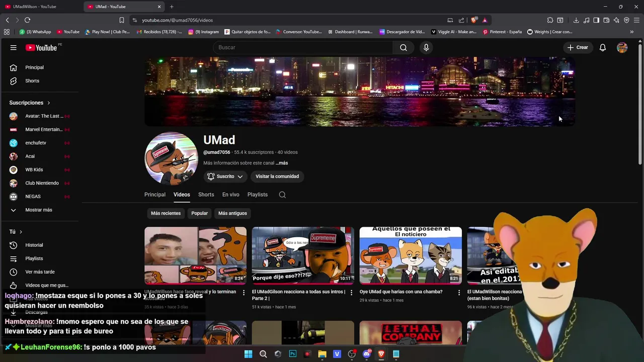This screenshot has width=644, height=362.
Task: Open Brave Wallet icon
Action: tap(606, 20)
